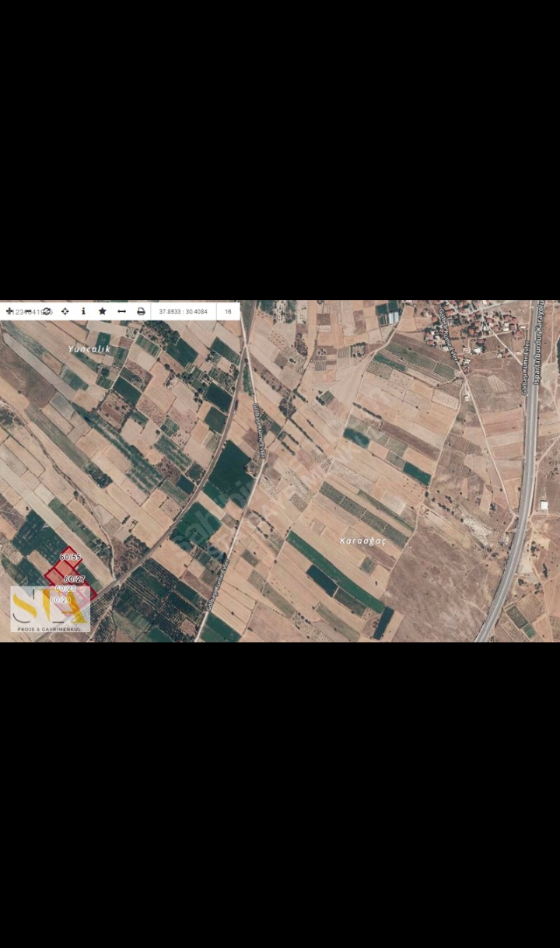
Task: Select parcel labeled 60/55
Action: pos(70,557)
